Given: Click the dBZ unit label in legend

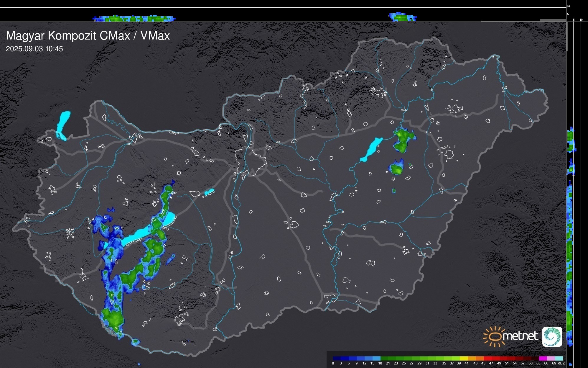Looking at the screenshot, I should (561, 363).
